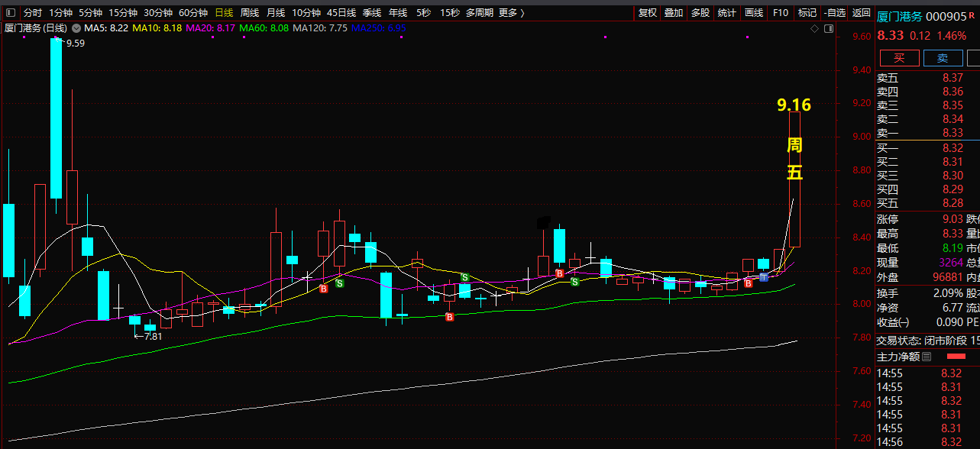Click the 9.59 high price label on chart
Viewport: 980px width, 449px height.
[x=75, y=44]
